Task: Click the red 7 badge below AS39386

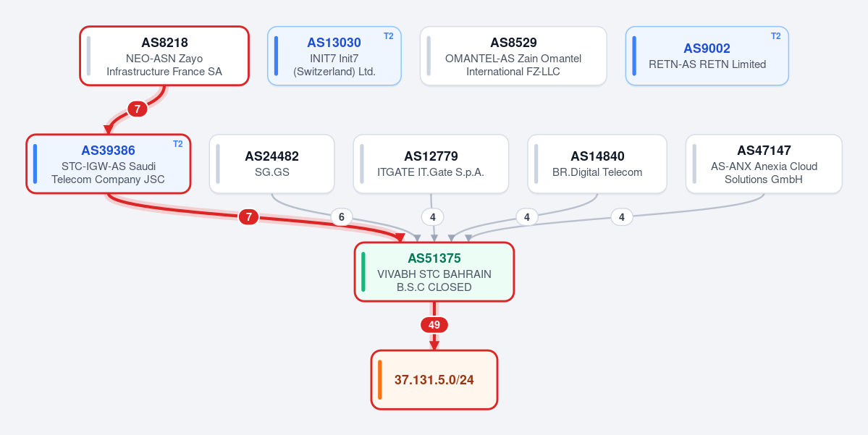Action: 248,217
